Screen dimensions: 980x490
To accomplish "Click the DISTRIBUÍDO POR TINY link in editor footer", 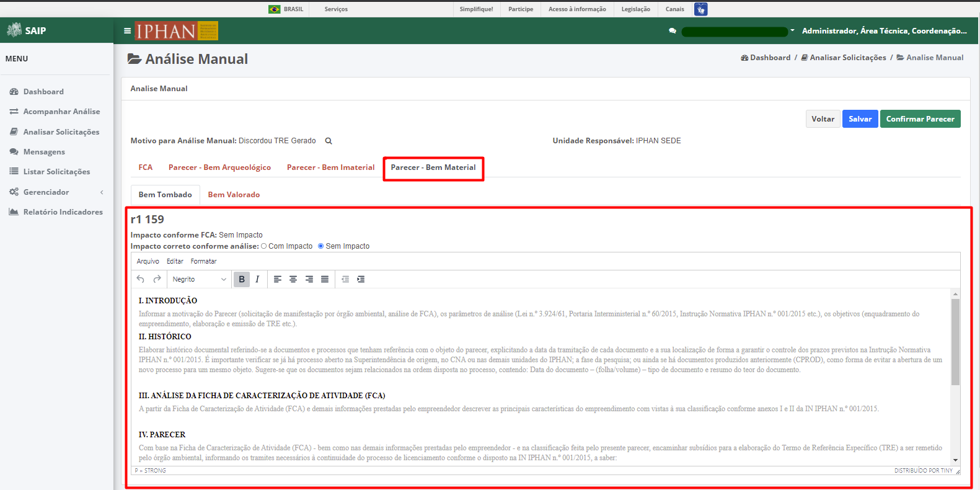I will click(x=923, y=471).
